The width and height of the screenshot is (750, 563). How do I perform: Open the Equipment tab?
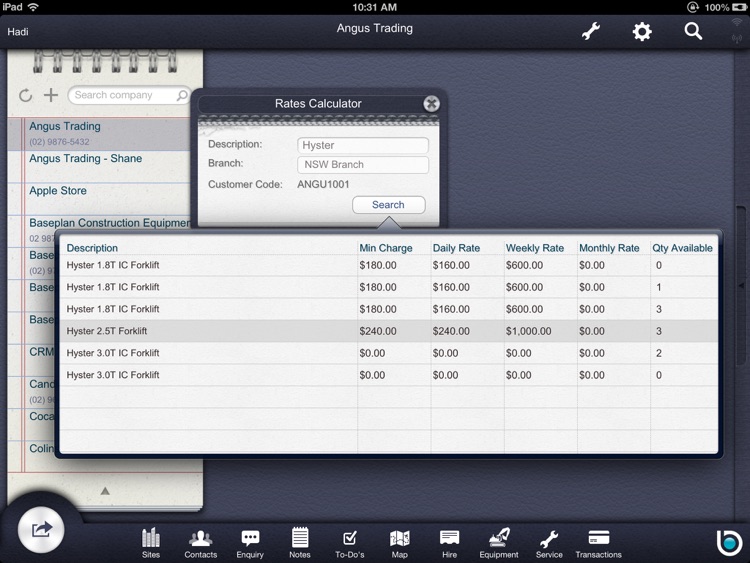[499, 543]
